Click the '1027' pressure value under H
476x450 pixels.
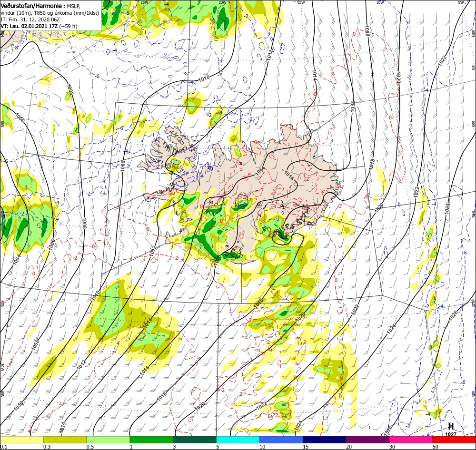(x=451, y=434)
